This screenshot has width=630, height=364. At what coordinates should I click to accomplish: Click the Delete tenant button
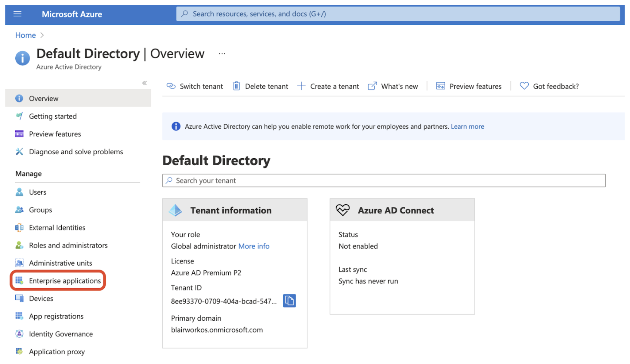pyautogui.click(x=260, y=86)
